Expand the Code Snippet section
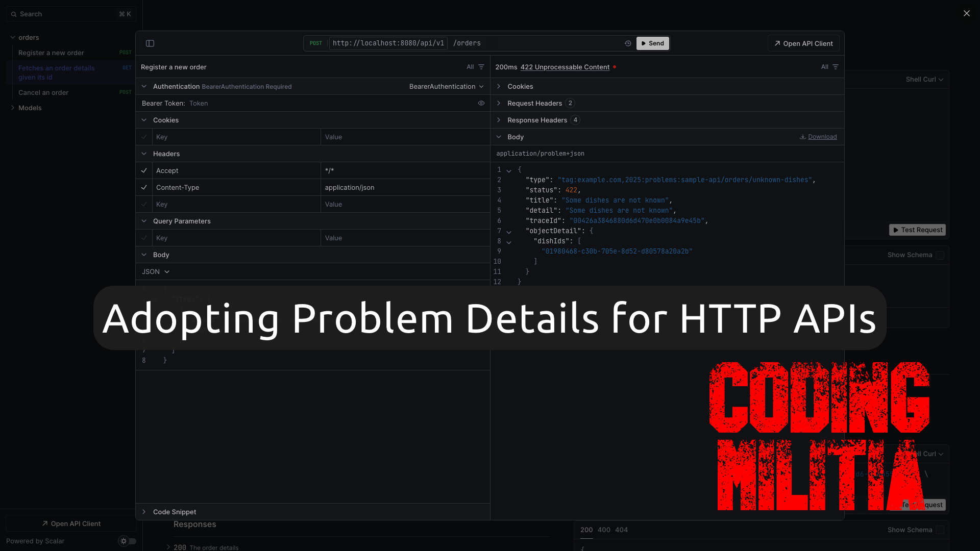Image resolution: width=980 pixels, height=551 pixels. pos(175,512)
